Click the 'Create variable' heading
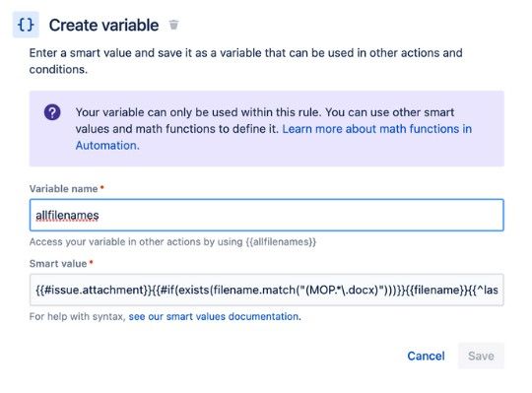This screenshot has width=532, height=393. pyautogui.click(x=103, y=25)
